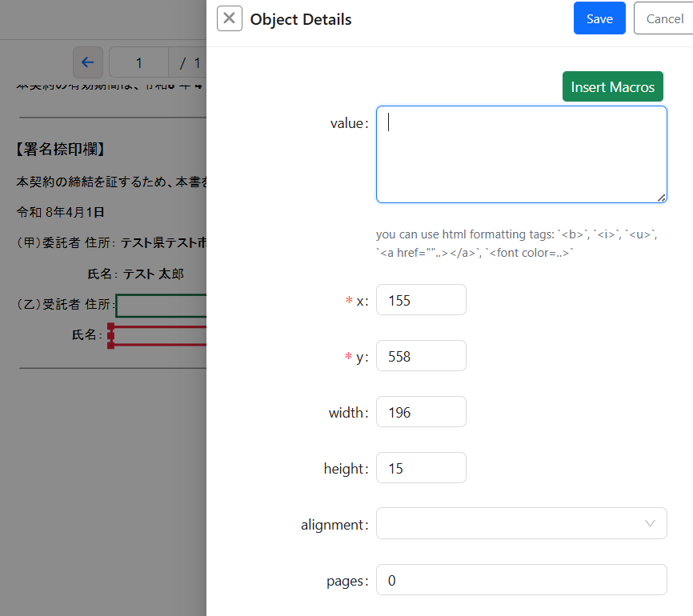This screenshot has width=693, height=616.
Task: Click the 'value' field label
Action: [x=348, y=123]
